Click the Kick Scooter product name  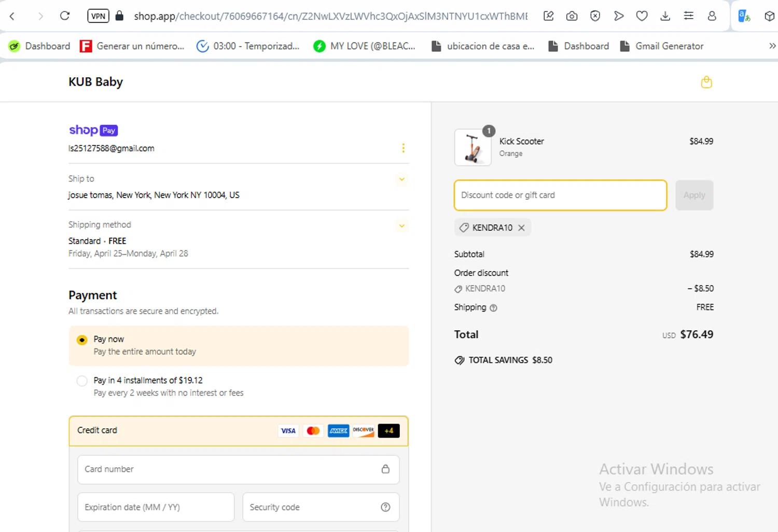pos(521,141)
